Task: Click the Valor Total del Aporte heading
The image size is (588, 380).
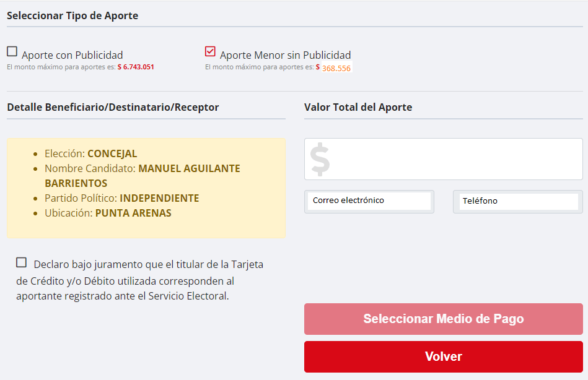Action: [x=358, y=107]
